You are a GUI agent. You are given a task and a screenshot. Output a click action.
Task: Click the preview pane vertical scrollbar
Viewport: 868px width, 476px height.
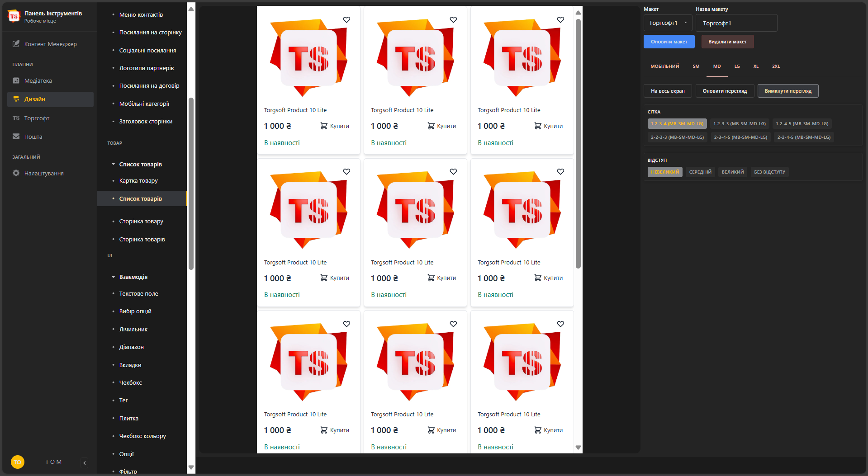click(x=578, y=144)
